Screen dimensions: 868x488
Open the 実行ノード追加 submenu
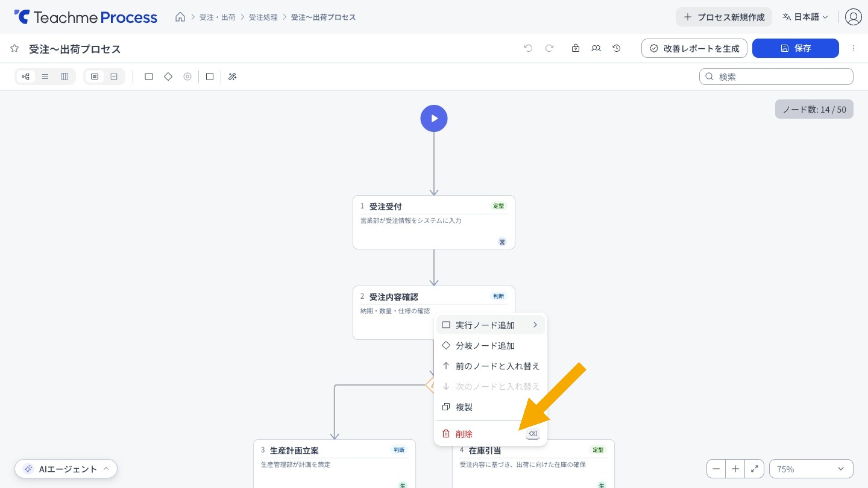click(491, 325)
